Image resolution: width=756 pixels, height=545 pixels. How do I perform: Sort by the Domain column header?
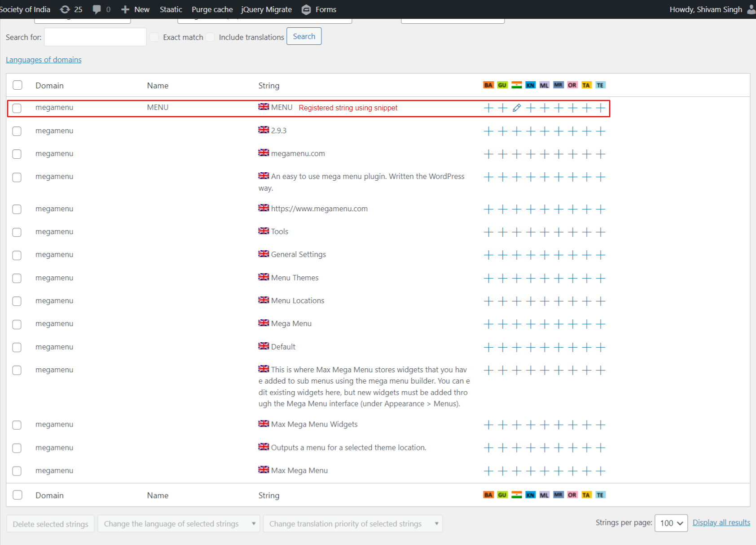pos(49,85)
